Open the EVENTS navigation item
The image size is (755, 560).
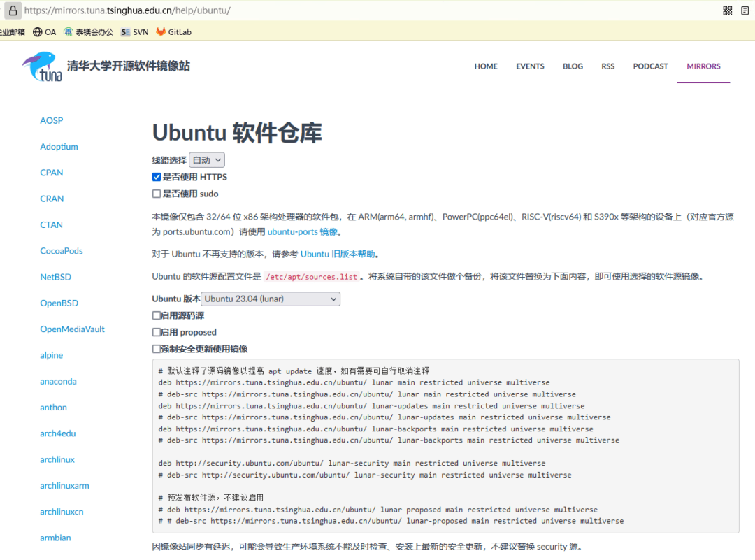[530, 66]
